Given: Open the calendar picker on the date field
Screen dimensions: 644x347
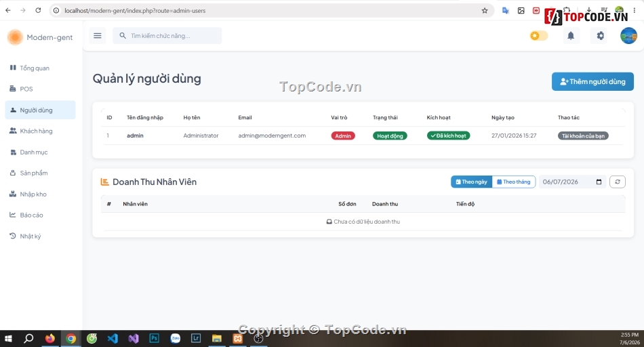Looking at the screenshot, I should [x=599, y=182].
